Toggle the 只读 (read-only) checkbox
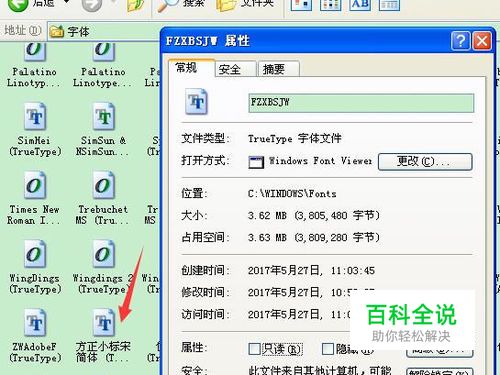 (254, 349)
